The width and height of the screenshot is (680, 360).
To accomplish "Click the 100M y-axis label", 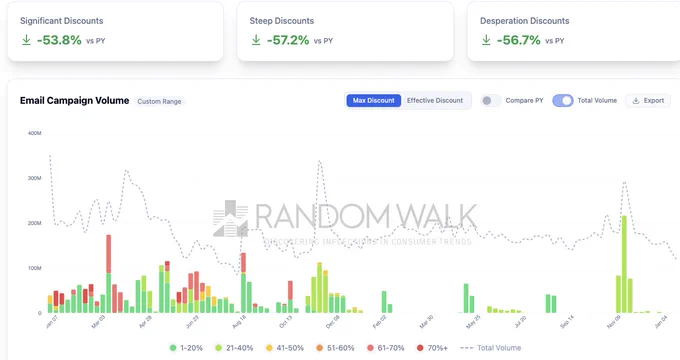I will 35,268.
